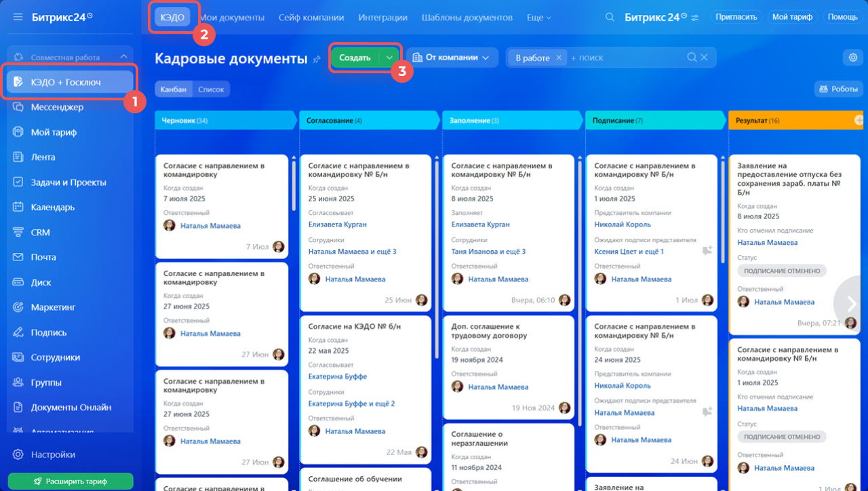This screenshot has height=491, width=868.
Task: Open Наталья Мамаева и ещё 3 link
Action: (x=353, y=252)
